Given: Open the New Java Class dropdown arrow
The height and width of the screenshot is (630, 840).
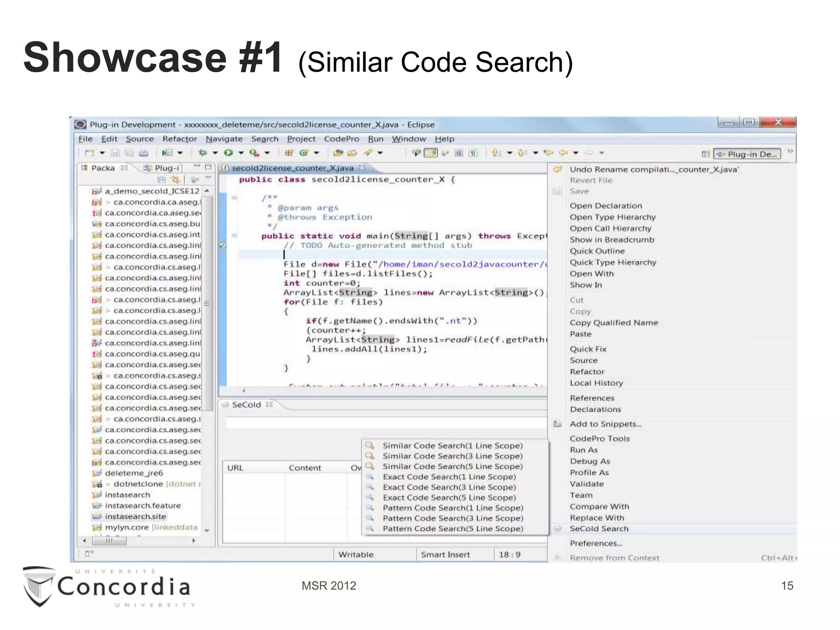Looking at the screenshot, I should click(x=316, y=153).
